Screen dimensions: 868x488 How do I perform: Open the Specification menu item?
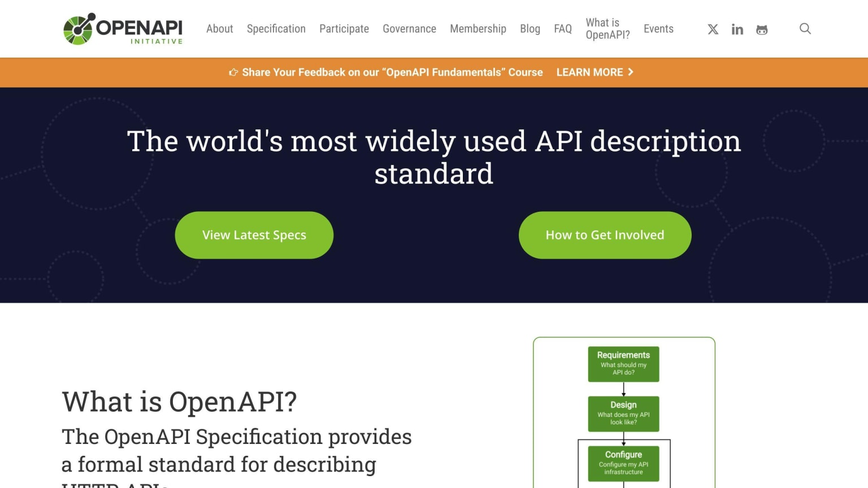coord(276,29)
